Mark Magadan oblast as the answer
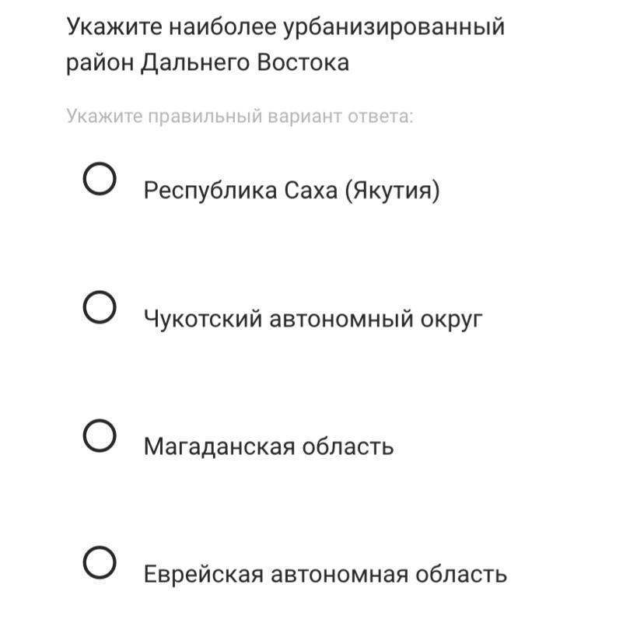 point(100,436)
